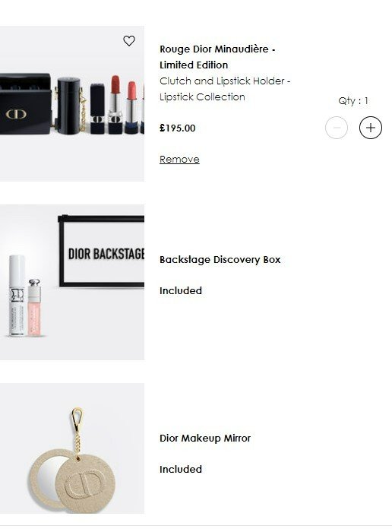Click the black cylindrical lipstick holder
The height and width of the screenshot is (532, 392).
pyautogui.click(x=68, y=105)
